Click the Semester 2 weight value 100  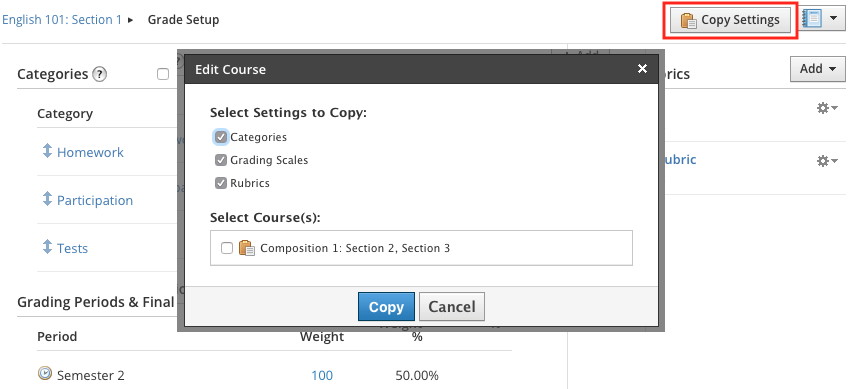click(322, 375)
